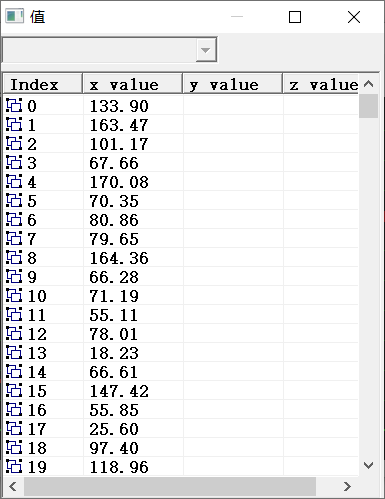Select the x value 118.96
The width and height of the screenshot is (385, 499).
(x=119, y=467)
